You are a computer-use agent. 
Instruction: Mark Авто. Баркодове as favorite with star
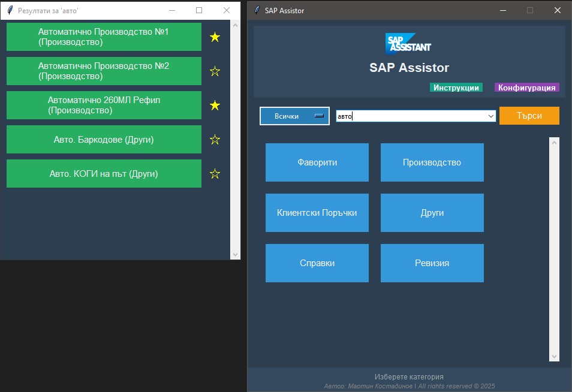pos(215,140)
